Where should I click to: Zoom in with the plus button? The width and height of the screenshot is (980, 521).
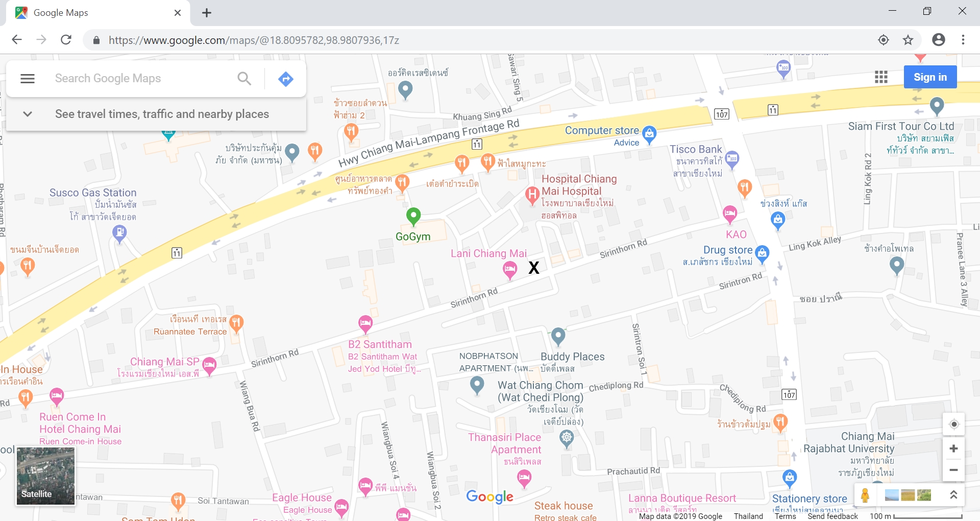953,448
